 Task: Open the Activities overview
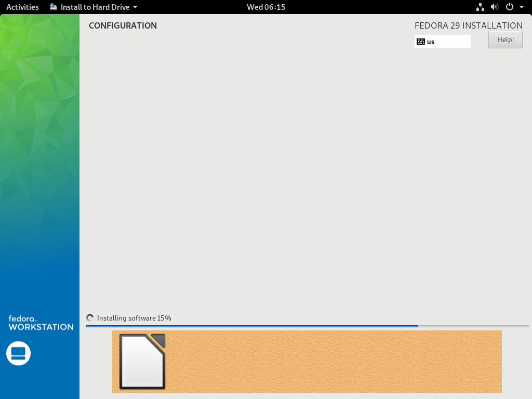22,7
